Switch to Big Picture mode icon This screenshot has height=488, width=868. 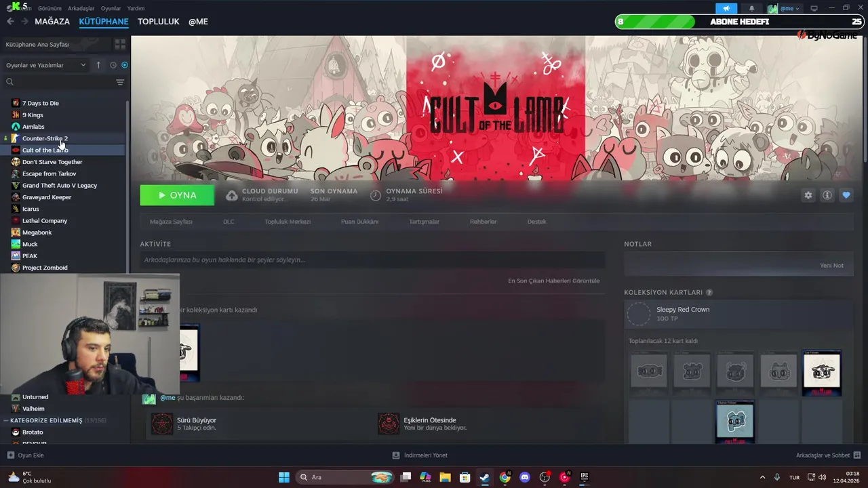coord(814,8)
